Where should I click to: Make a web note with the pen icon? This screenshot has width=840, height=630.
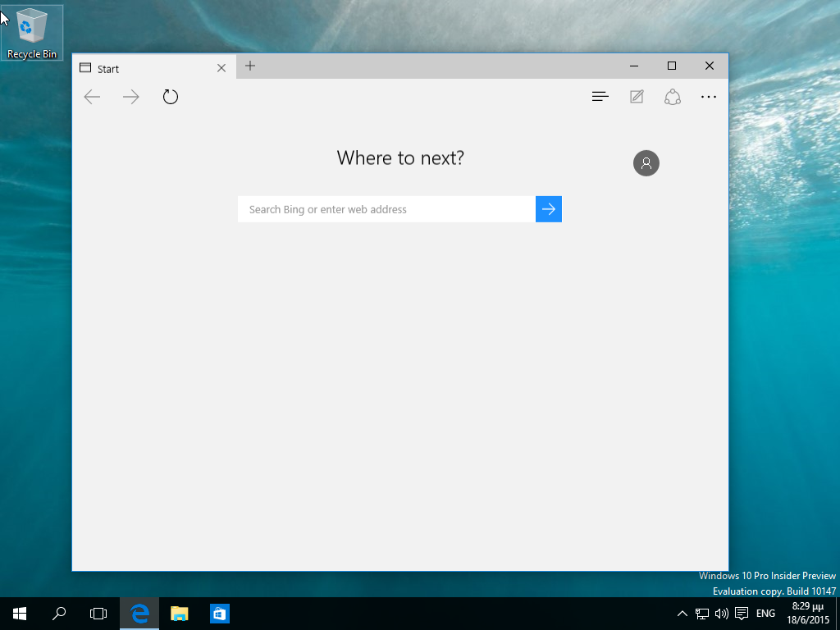tap(637, 97)
